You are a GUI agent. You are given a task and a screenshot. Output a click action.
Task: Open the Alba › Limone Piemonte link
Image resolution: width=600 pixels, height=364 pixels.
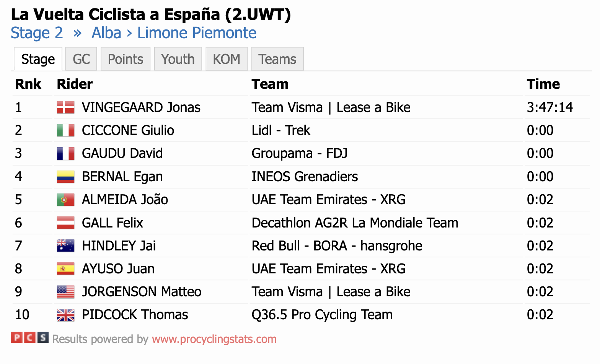point(174,33)
